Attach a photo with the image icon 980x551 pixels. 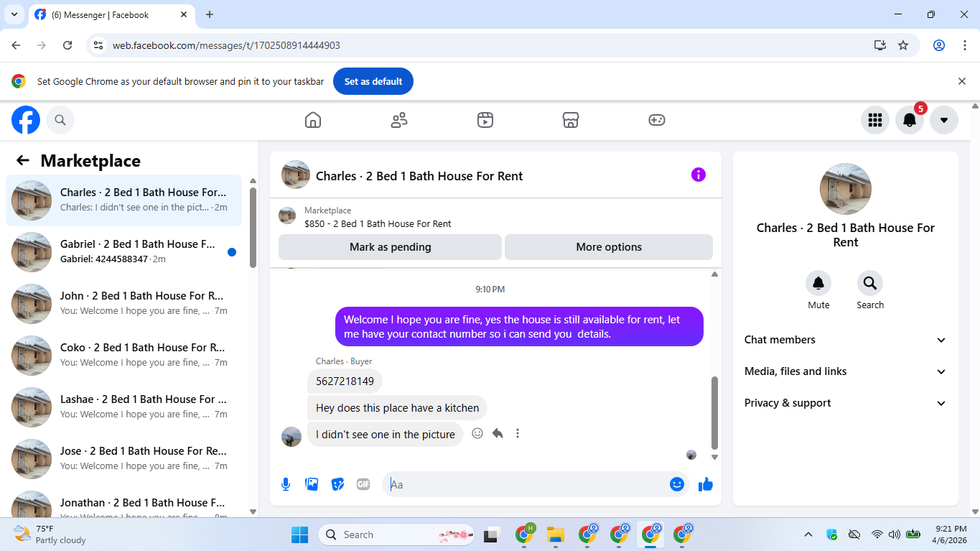click(x=312, y=484)
